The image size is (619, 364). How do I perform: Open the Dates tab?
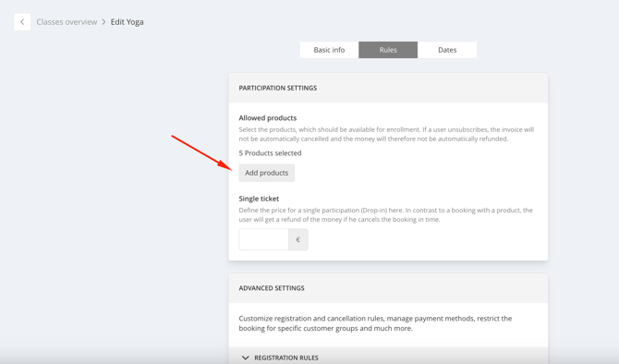pos(447,50)
